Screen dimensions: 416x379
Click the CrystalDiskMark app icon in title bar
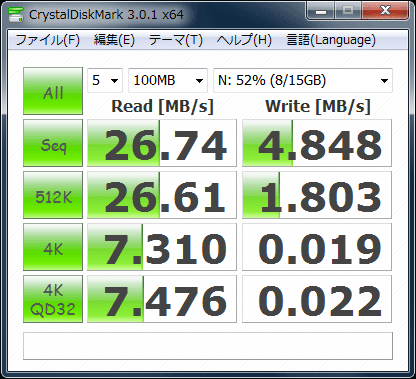pyautogui.click(x=16, y=14)
